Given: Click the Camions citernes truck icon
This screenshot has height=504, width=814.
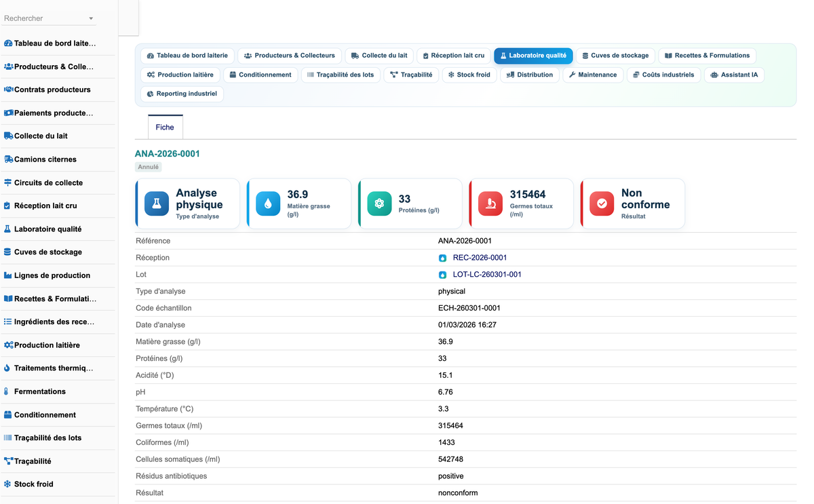Looking at the screenshot, I should (8, 159).
